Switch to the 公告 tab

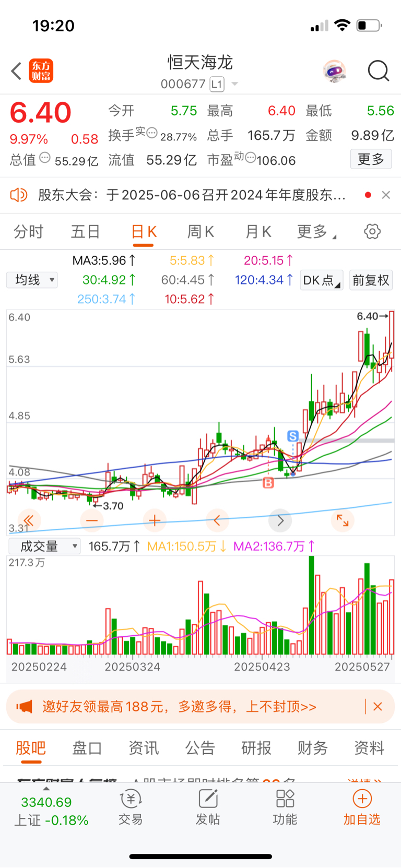200,748
